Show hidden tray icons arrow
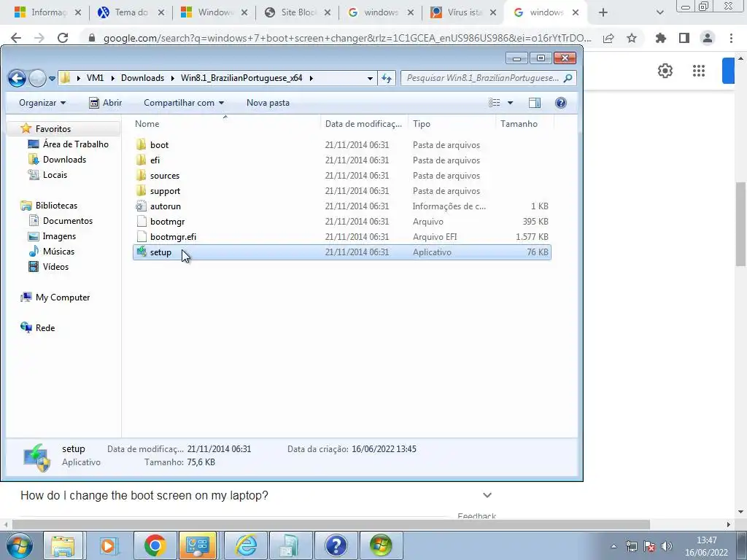 pos(614,546)
